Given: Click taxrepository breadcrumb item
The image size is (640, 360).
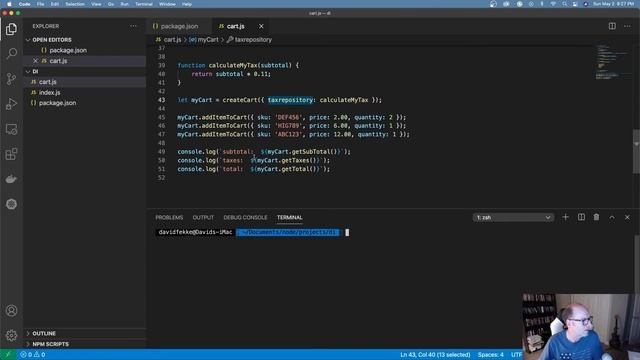Looking at the screenshot, I should 249,40.
